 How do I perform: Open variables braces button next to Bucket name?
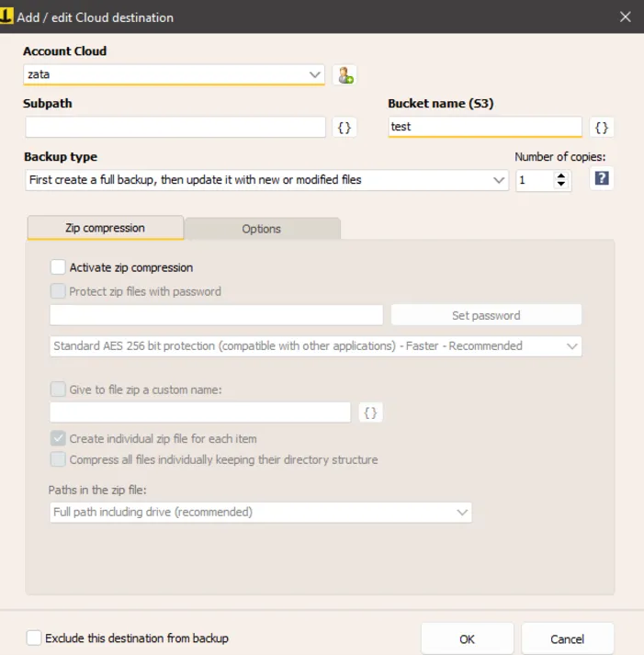tap(602, 128)
